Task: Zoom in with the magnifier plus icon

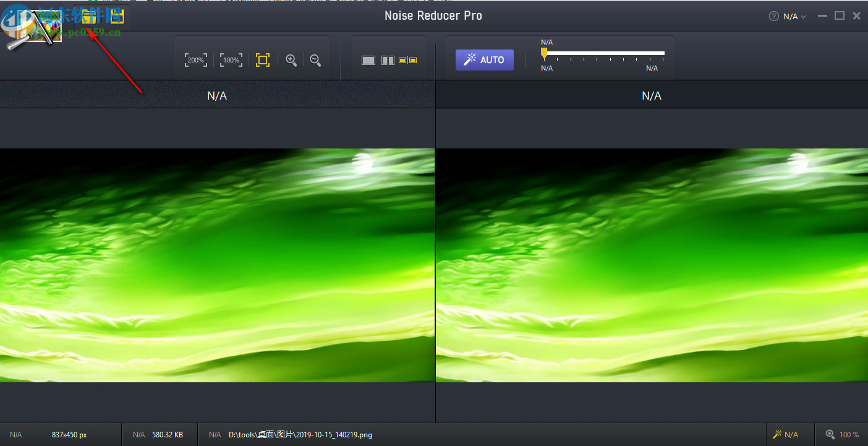Action: [291, 60]
